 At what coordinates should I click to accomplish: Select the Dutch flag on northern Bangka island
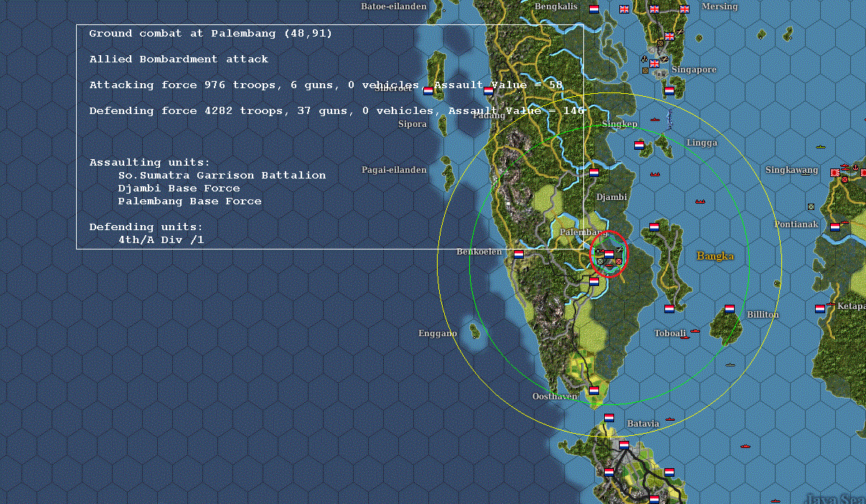pyautogui.click(x=654, y=227)
